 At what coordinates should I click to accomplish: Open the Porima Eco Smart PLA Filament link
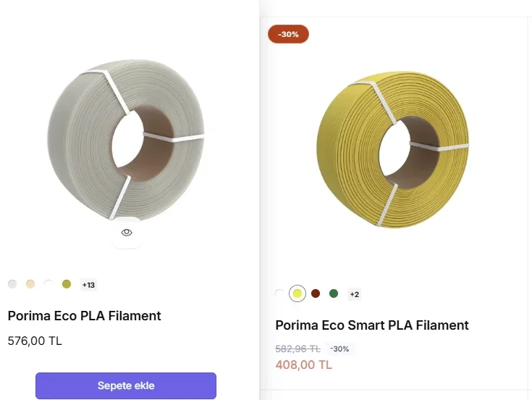coord(372,325)
